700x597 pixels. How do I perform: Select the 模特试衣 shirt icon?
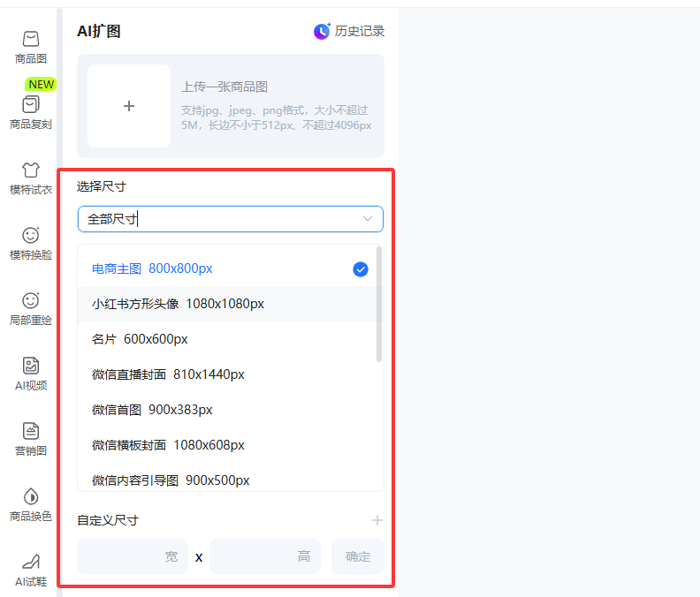pyautogui.click(x=30, y=170)
